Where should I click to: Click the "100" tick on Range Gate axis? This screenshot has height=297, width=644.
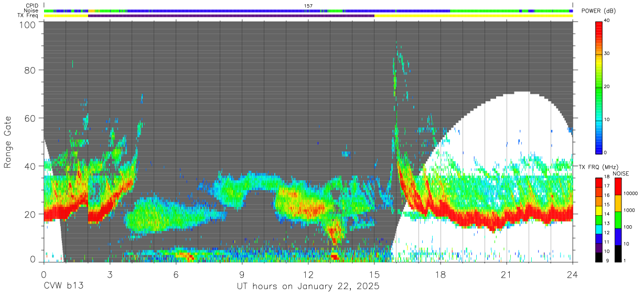pyautogui.click(x=28, y=24)
